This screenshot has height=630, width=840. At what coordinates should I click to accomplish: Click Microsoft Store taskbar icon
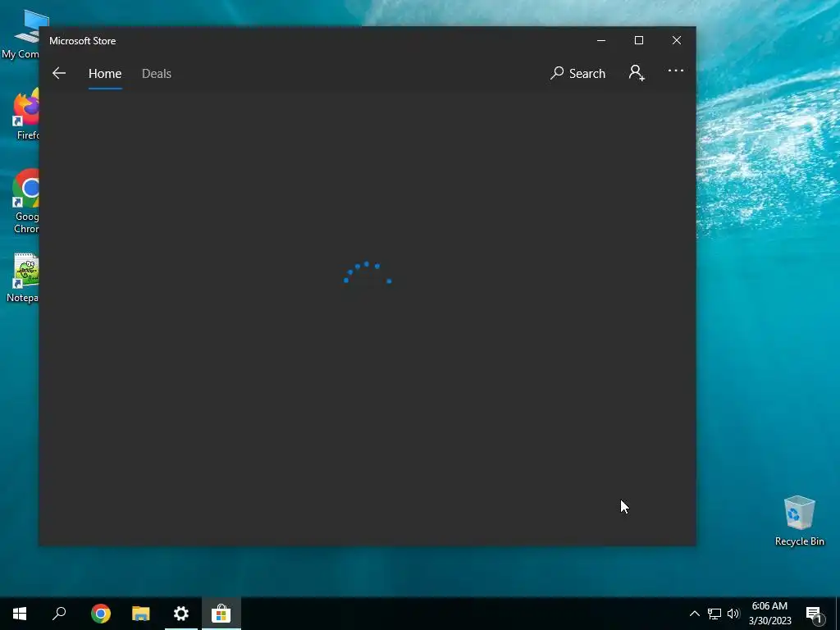221,614
